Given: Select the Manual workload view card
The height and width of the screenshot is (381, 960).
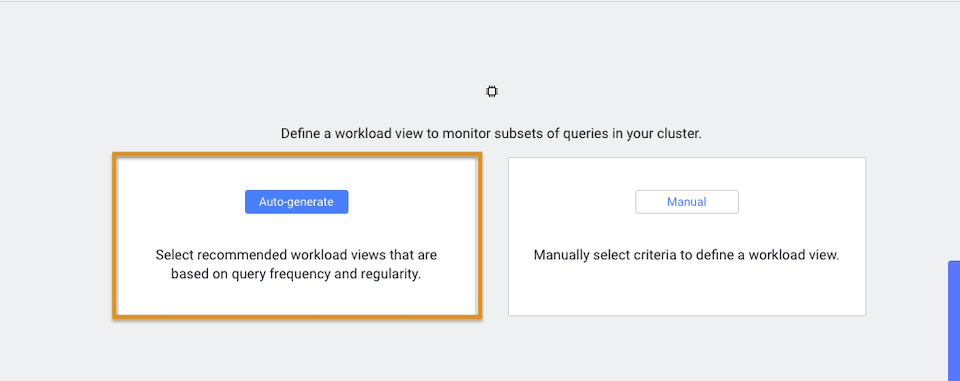Looking at the screenshot, I should click(x=687, y=236).
